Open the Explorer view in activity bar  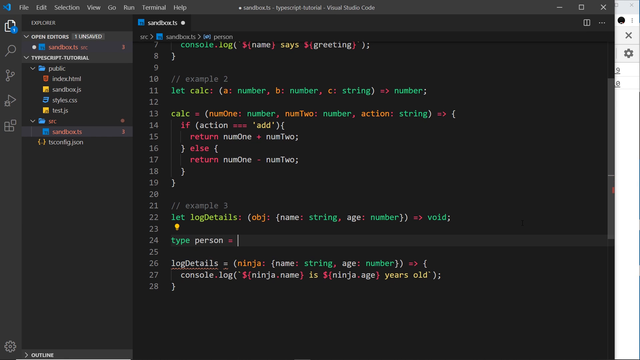point(10,26)
